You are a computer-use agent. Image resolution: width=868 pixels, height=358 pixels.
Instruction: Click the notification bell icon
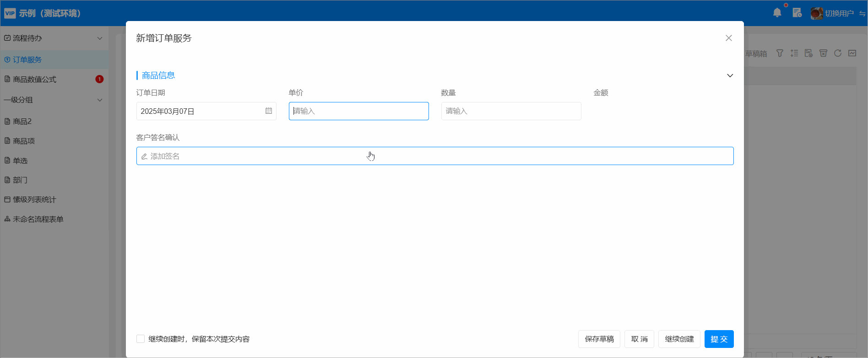(777, 13)
